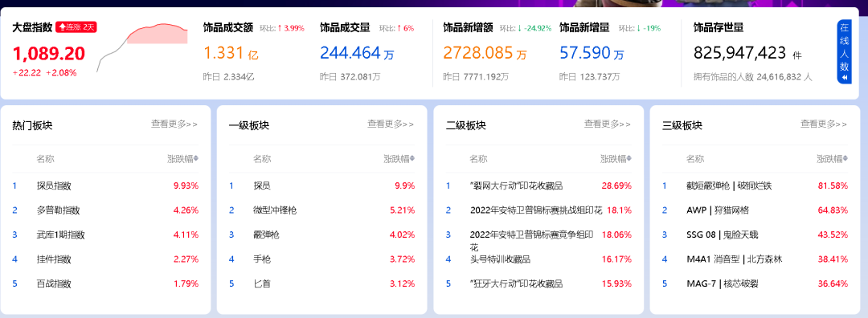Click 饰品新增量 环比 -19% indicator

tap(640, 28)
